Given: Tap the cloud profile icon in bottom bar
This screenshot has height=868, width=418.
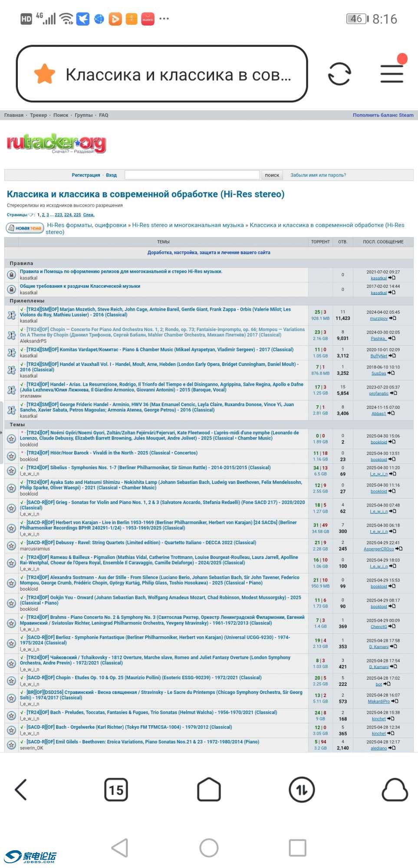Looking at the screenshot, I should [395, 789].
